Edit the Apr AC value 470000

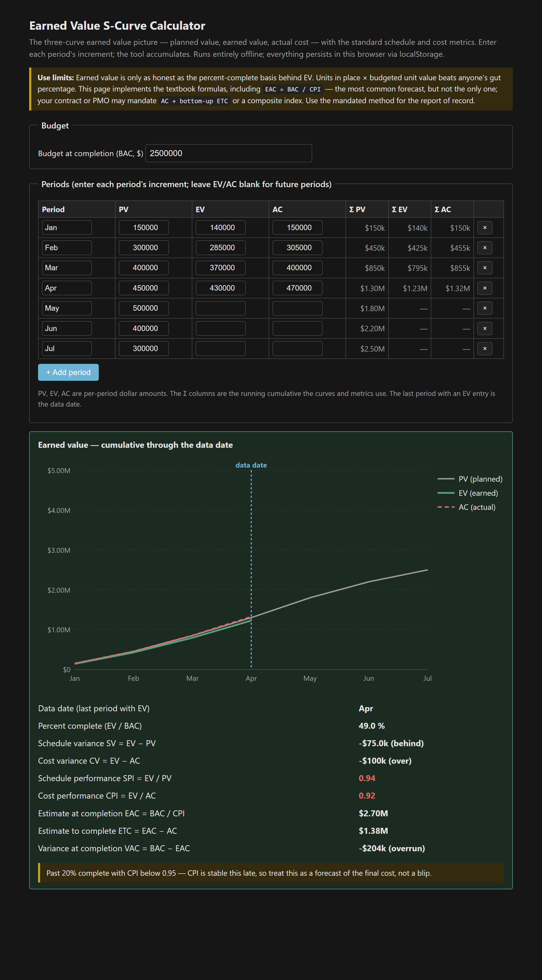[x=297, y=288]
